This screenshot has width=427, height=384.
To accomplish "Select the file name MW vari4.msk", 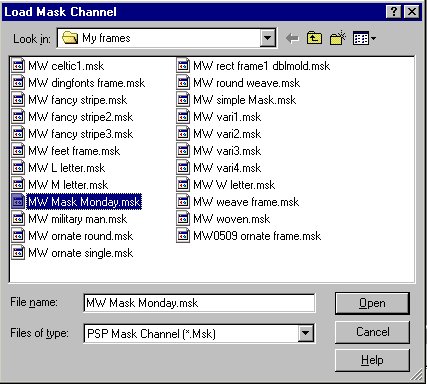I will [227, 168].
